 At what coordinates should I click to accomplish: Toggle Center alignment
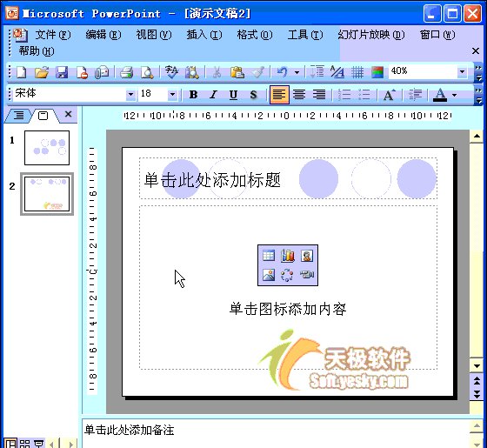coord(299,95)
